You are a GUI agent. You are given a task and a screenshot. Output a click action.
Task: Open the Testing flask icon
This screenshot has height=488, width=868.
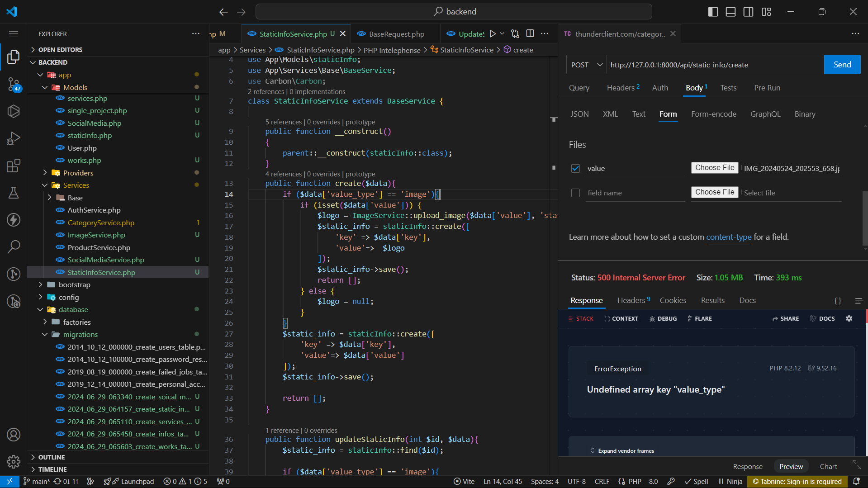[x=14, y=193]
